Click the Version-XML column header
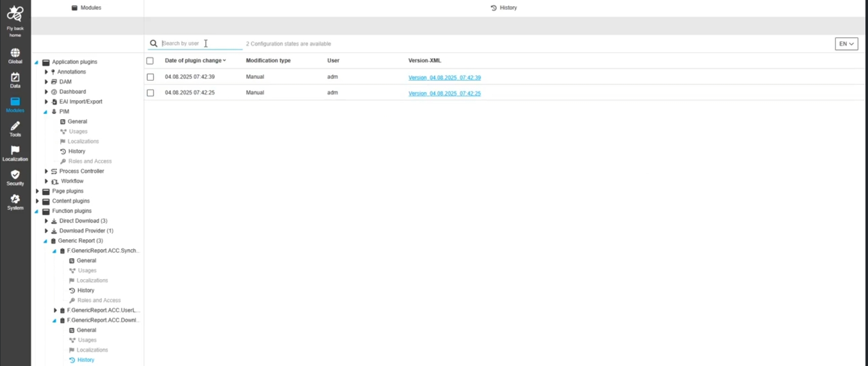The image size is (868, 366). [x=425, y=60]
